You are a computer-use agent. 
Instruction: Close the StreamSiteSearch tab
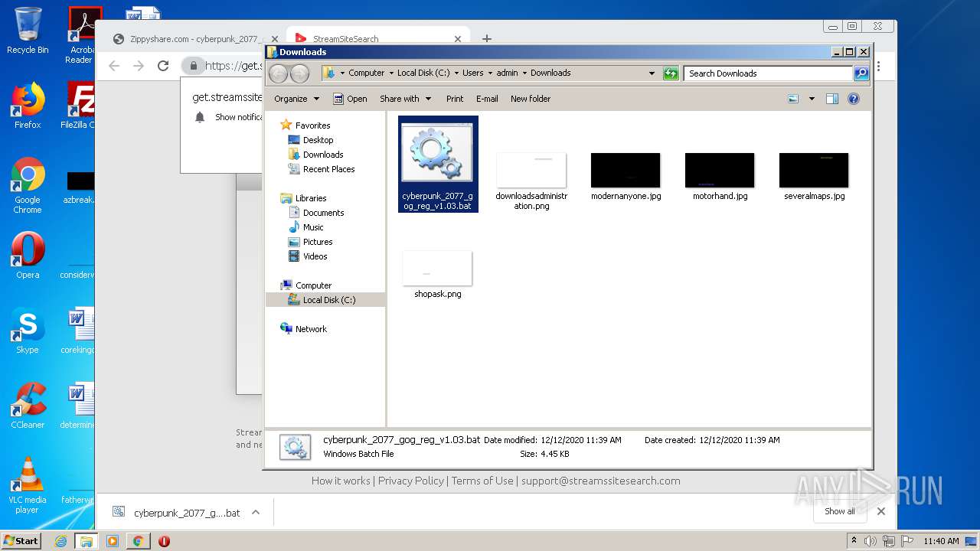[458, 39]
